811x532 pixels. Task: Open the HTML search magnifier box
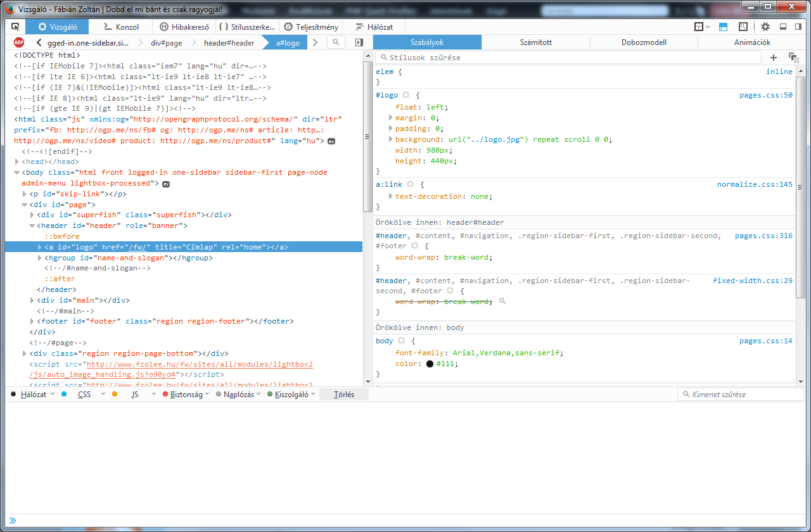pyautogui.click(x=336, y=42)
